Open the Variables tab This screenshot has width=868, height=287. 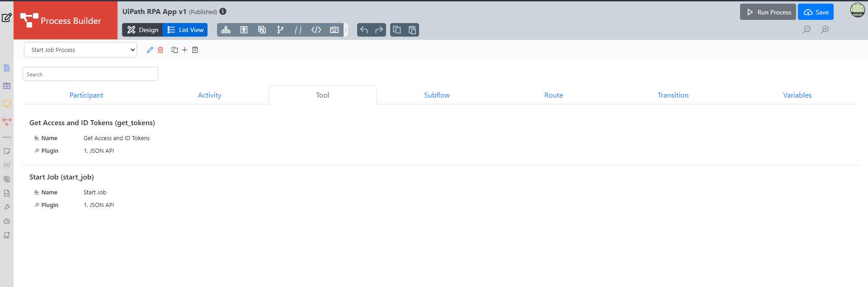tap(797, 95)
